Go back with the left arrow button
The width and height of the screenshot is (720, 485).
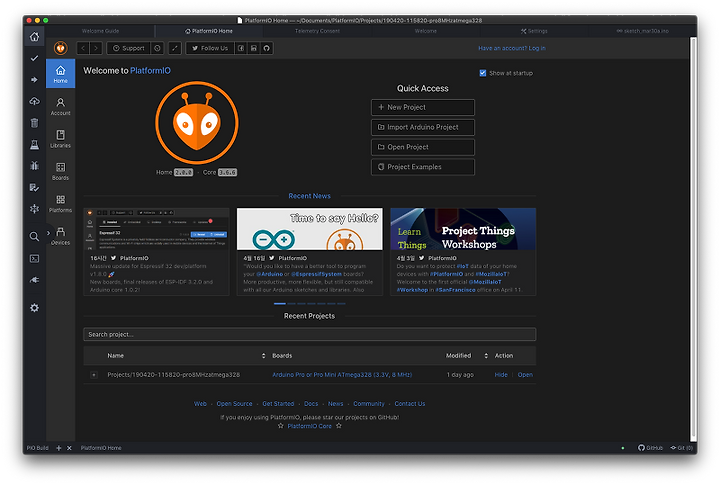click(x=83, y=48)
